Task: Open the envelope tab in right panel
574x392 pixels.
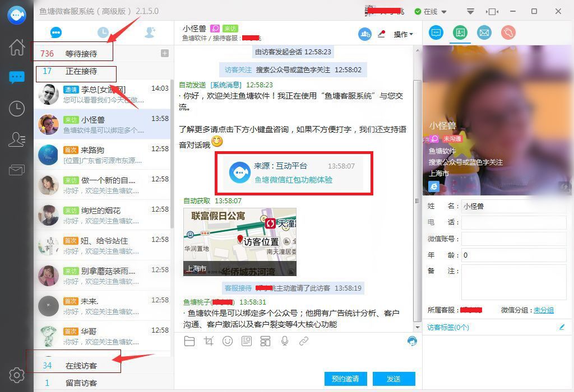Action: tap(484, 32)
